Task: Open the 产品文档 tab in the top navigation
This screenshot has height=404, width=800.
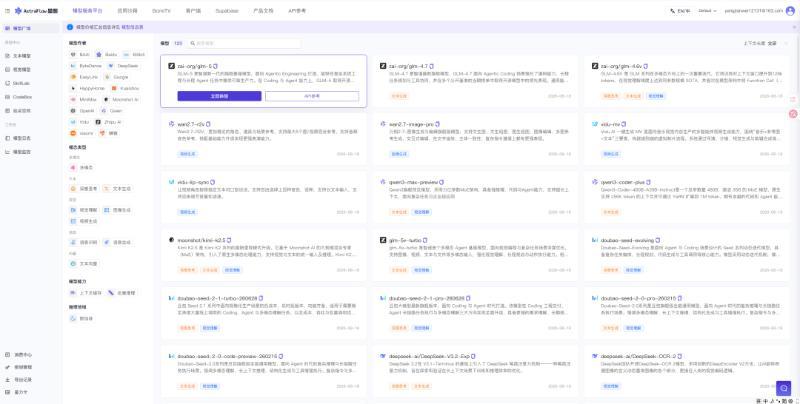Action: coord(263,11)
